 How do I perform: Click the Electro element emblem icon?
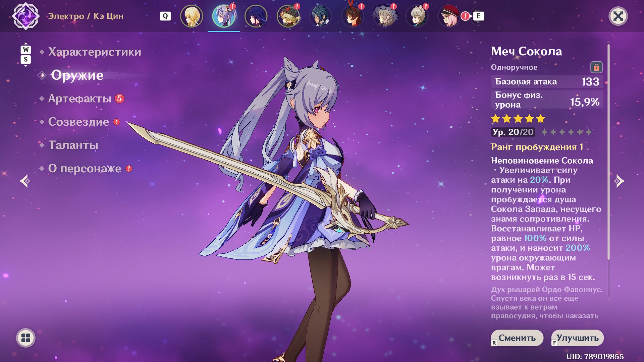(25, 16)
